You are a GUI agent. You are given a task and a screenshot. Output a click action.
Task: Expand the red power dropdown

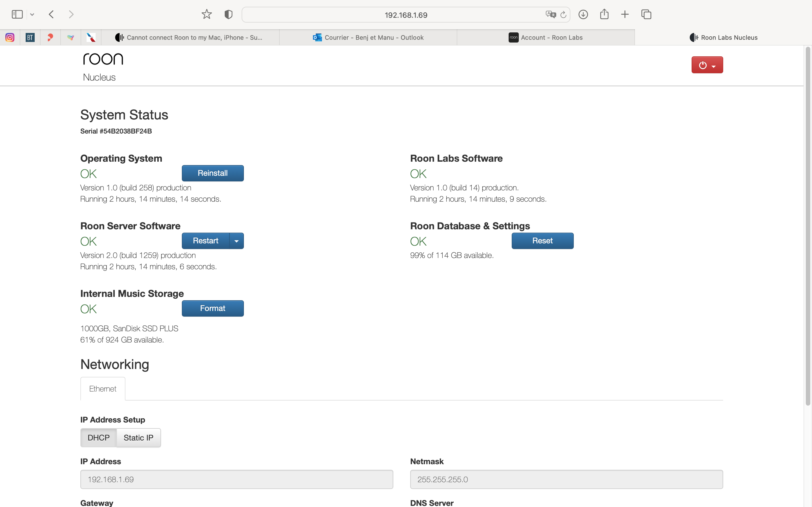(x=707, y=65)
